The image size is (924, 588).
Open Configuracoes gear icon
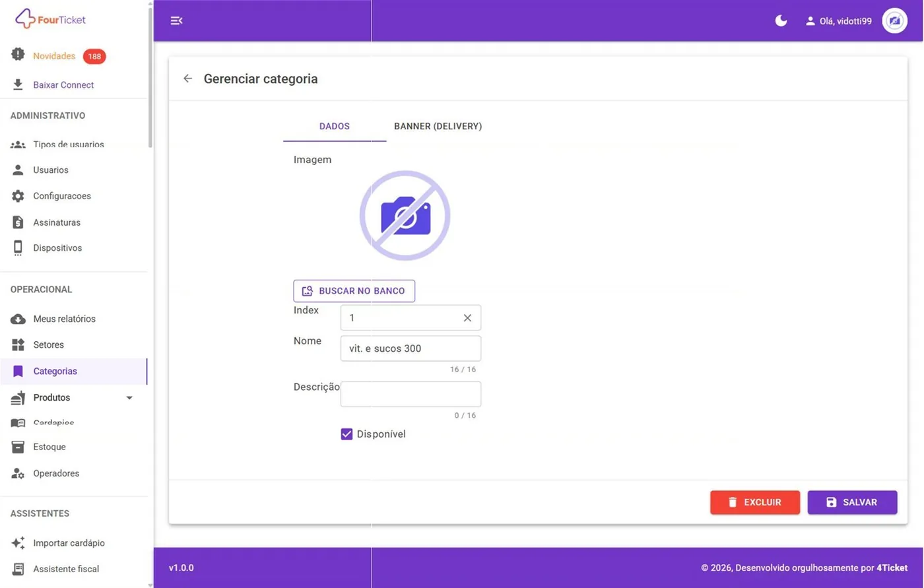click(x=18, y=196)
